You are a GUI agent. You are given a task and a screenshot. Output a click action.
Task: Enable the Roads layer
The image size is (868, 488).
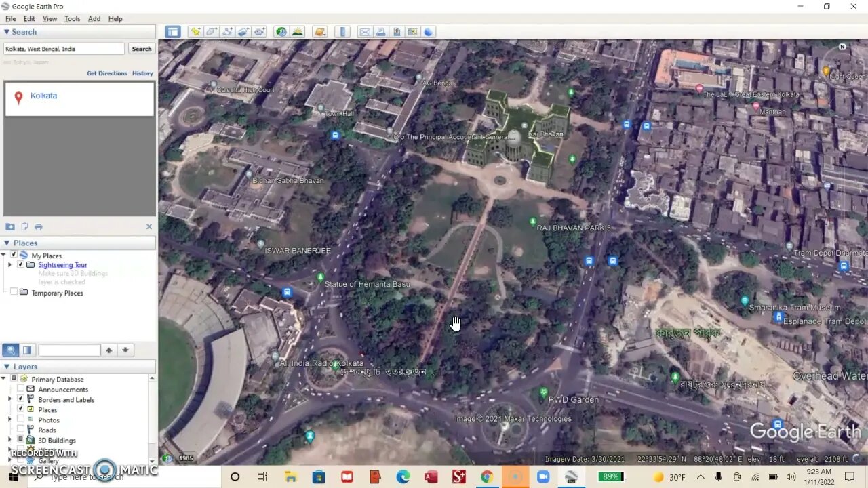pos(20,430)
